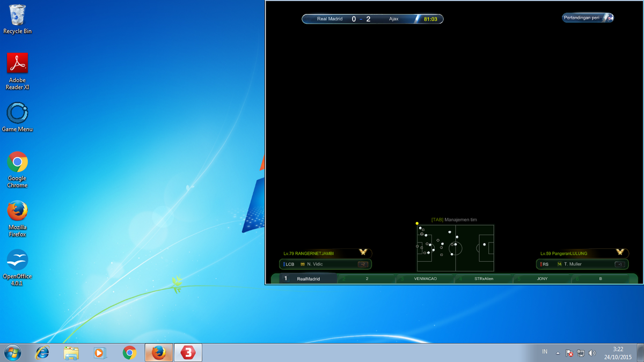Click the Lv.59 PangeranLULUNG player name
The width and height of the screenshot is (644, 362).
563,253
